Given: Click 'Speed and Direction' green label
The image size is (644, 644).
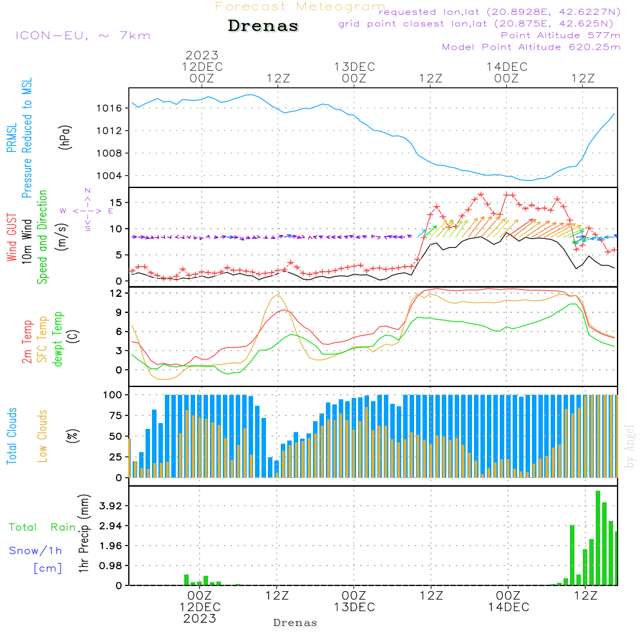Looking at the screenshot, I should pos(43,237).
